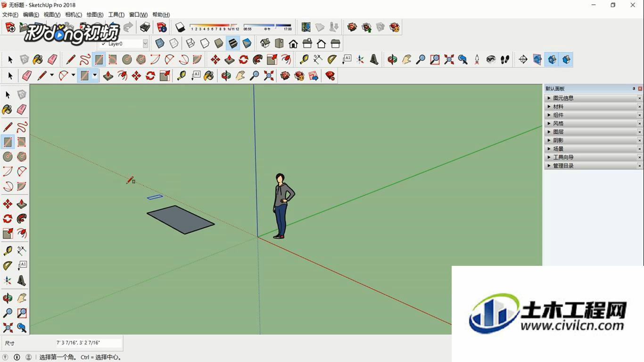This screenshot has width=644, height=362.
Task: Select the Look Around eye tool
Action: pos(491,59)
